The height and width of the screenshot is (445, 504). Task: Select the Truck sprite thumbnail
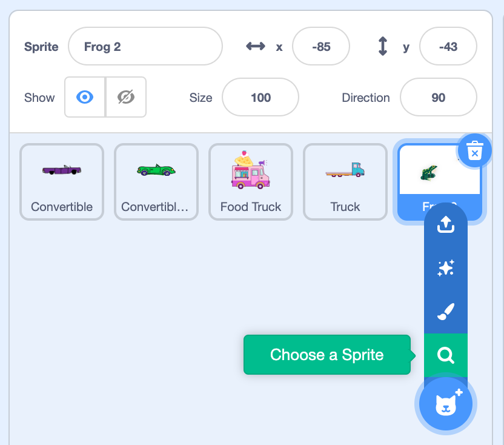tap(345, 181)
